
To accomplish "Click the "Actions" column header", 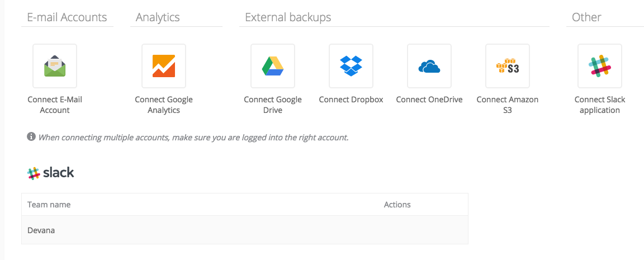I will click(397, 205).
